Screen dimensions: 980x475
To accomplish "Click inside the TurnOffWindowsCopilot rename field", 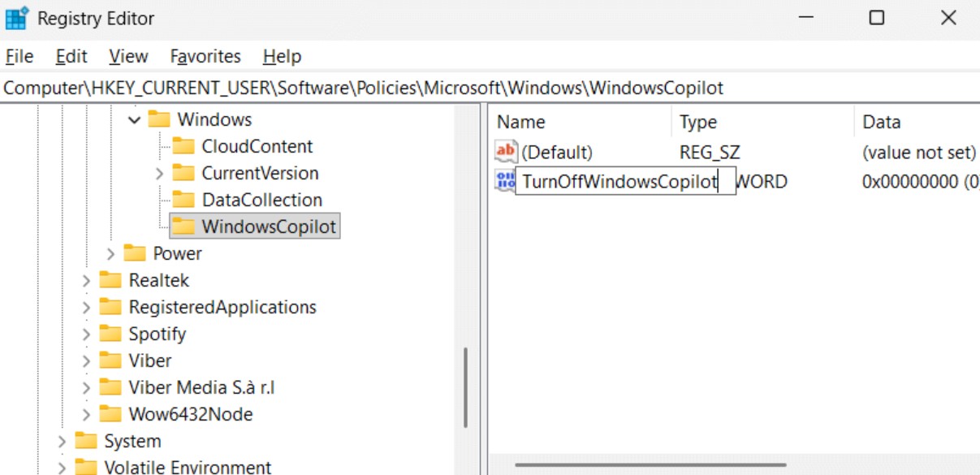I will click(x=625, y=181).
